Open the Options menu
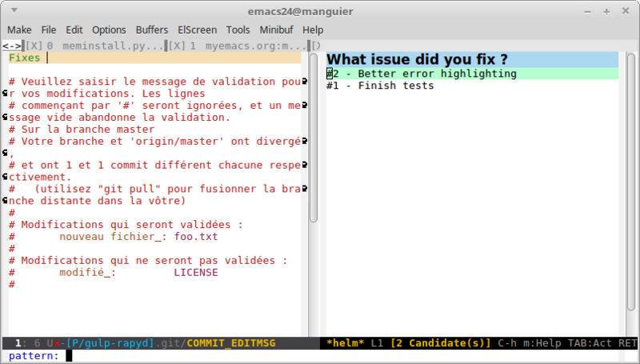The width and height of the screenshot is (640, 364). tap(109, 30)
